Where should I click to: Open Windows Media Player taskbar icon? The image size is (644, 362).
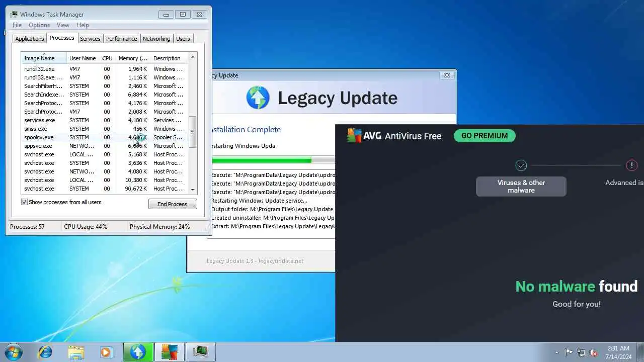point(107,352)
